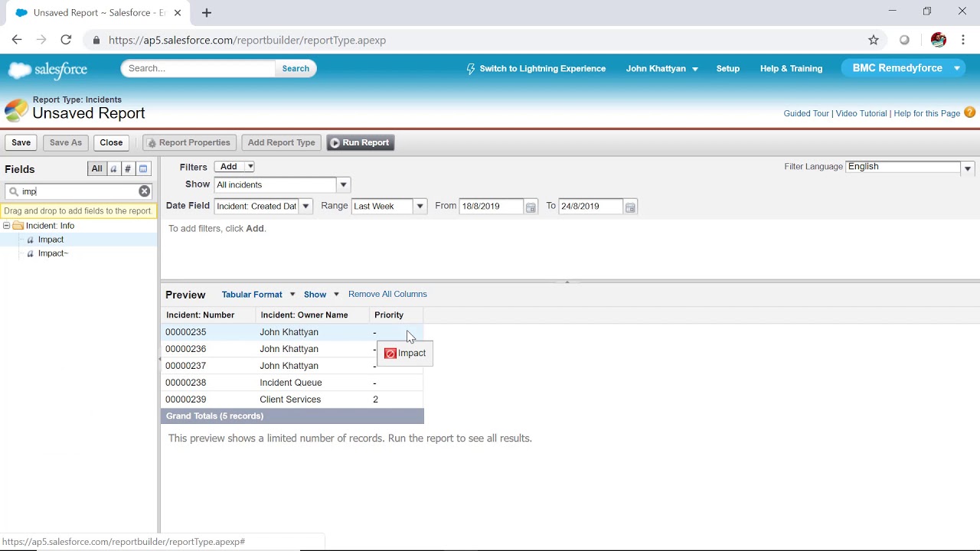Screen dimensions: 980x551
Task: Select the Impact field
Action: pyautogui.click(x=51, y=240)
